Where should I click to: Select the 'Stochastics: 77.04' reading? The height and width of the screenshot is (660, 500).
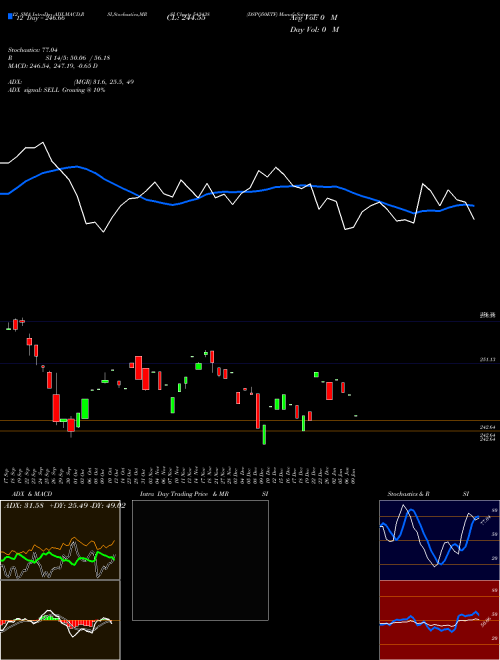coord(33,50)
